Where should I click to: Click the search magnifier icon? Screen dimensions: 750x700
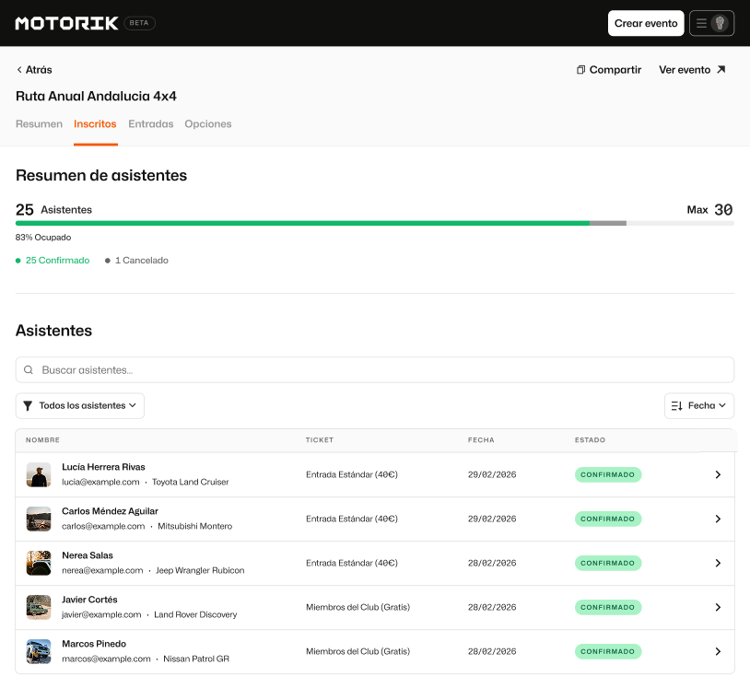point(29,370)
